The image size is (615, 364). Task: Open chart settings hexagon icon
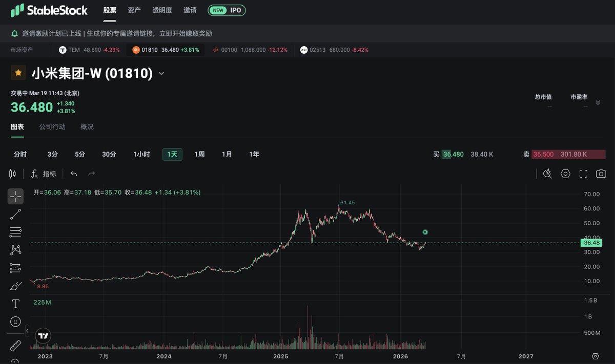click(565, 174)
